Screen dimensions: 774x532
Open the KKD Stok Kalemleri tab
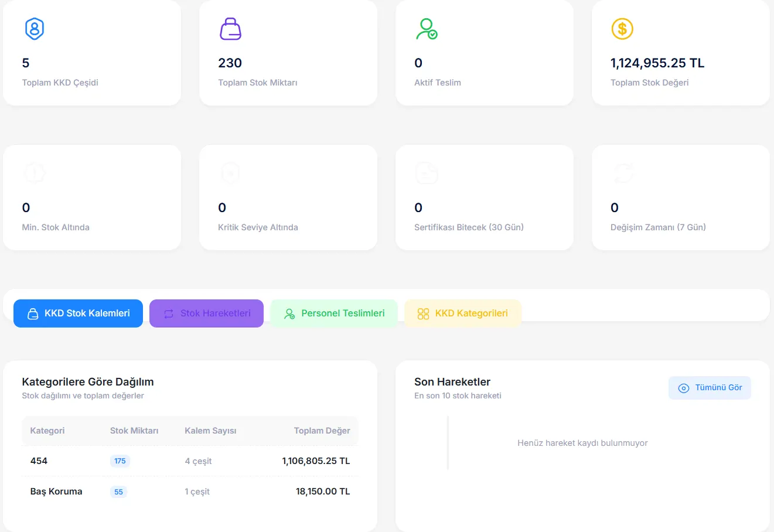click(x=78, y=313)
